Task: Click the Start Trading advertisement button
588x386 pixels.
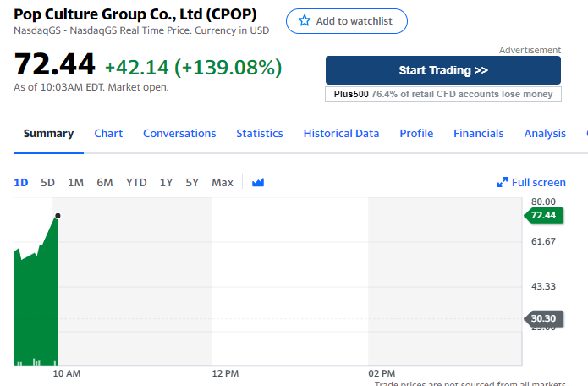Action: 443,70
